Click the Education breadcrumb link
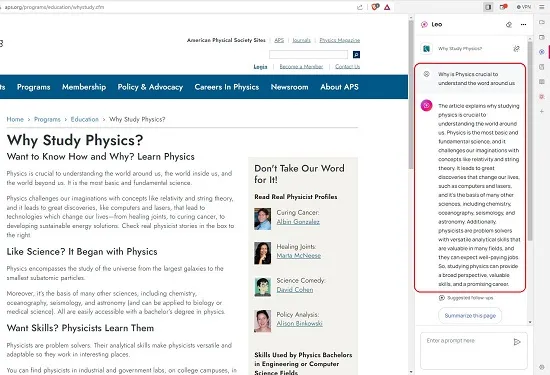 pyautogui.click(x=85, y=119)
